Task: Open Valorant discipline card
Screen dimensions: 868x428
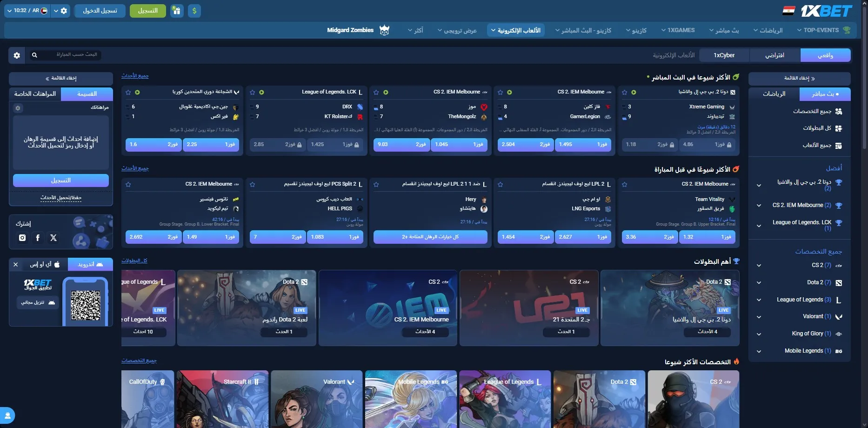Action: pos(316,399)
